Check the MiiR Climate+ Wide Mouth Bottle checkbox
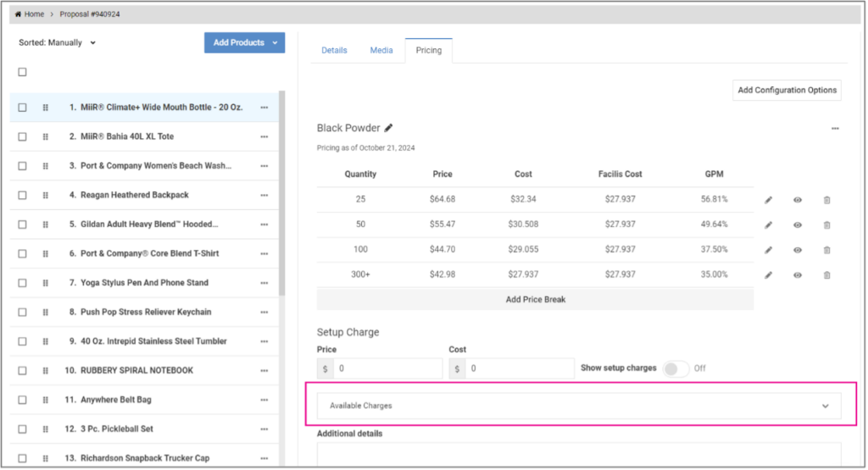This screenshot has width=868, height=470. point(22,108)
